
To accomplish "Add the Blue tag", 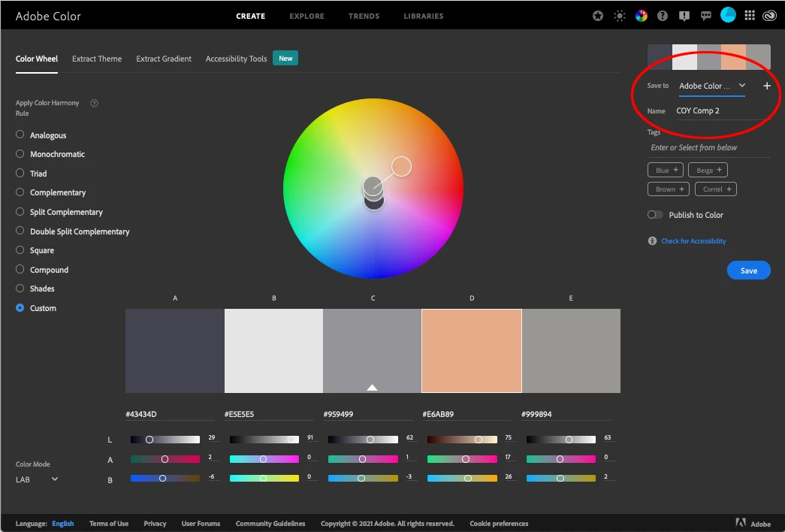I will click(667, 171).
